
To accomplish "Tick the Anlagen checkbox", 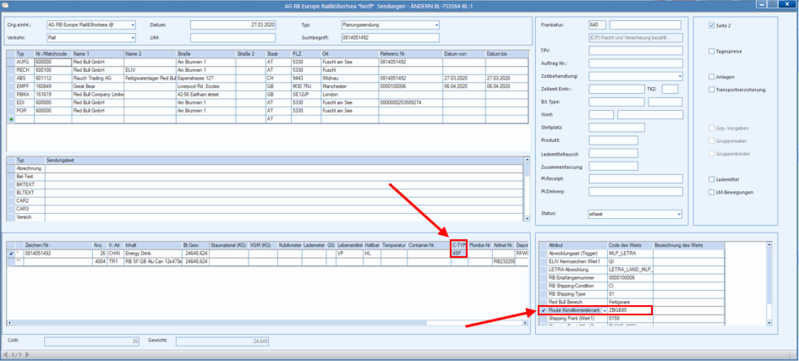I will click(x=712, y=77).
